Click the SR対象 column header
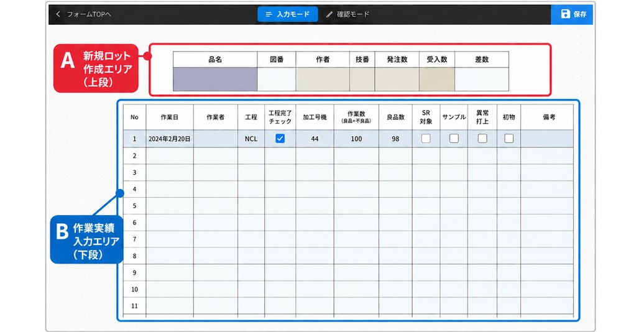This screenshot has width=644, height=332. point(426,117)
